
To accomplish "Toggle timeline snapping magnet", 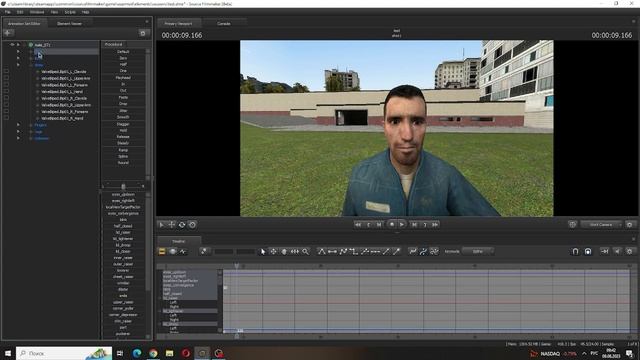I will [575, 251].
